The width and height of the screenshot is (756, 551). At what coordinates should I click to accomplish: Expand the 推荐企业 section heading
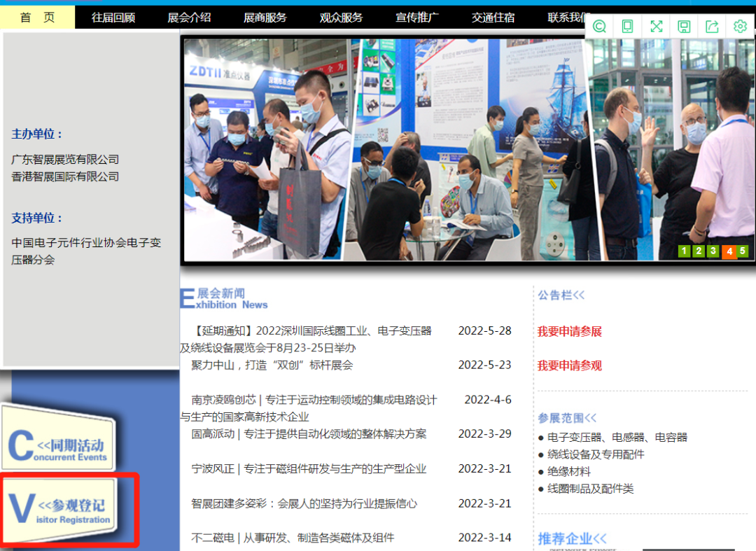[572, 538]
